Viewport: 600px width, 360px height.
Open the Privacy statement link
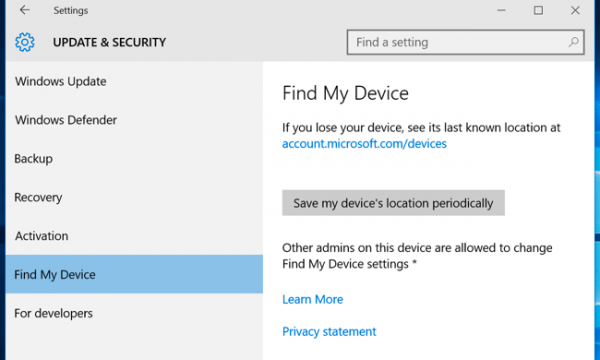(x=329, y=331)
